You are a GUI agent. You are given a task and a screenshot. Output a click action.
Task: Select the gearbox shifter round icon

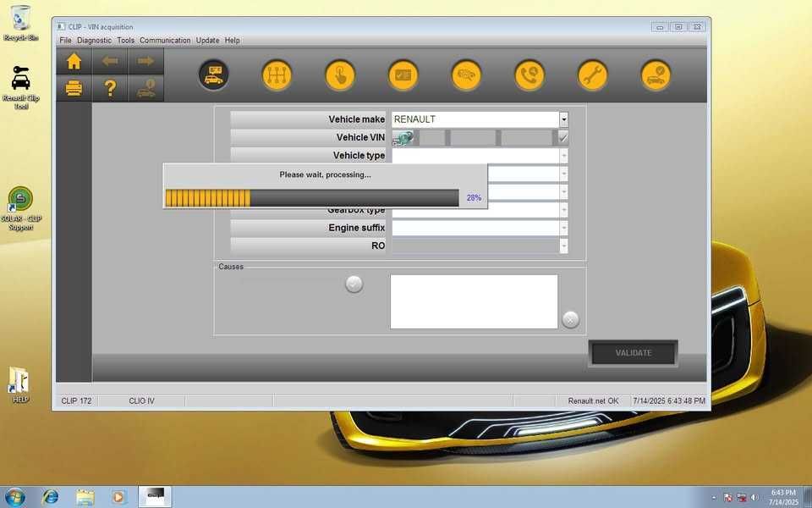click(277, 75)
